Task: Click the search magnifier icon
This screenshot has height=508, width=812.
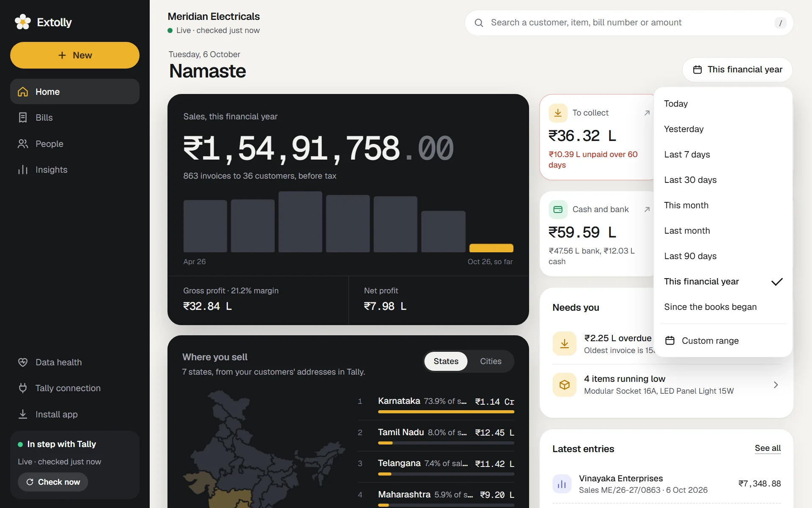Action: coord(479,23)
